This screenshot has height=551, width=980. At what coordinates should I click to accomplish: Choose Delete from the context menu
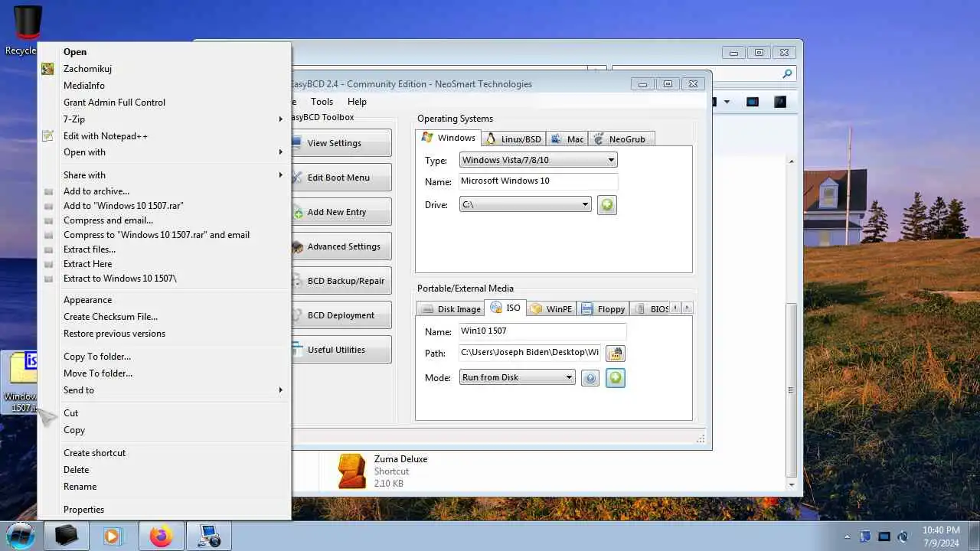164,470
